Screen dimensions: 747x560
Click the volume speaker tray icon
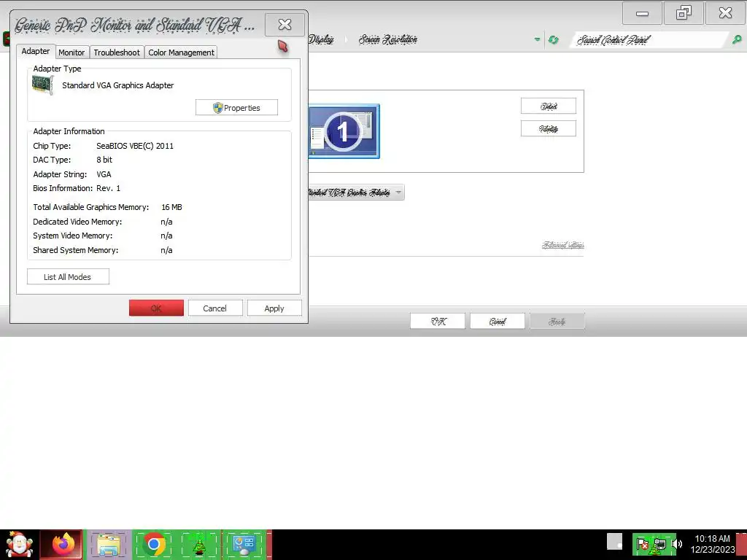677,544
